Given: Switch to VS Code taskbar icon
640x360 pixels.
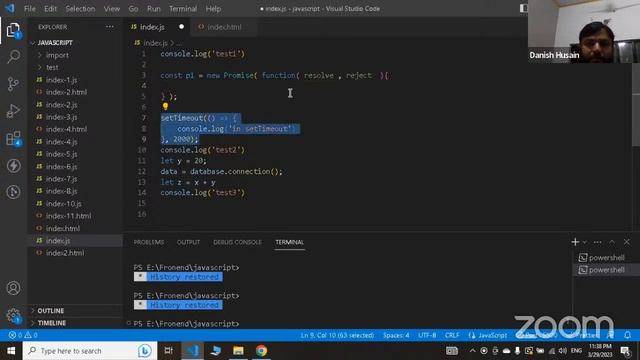Looking at the screenshot, I should (x=192, y=351).
